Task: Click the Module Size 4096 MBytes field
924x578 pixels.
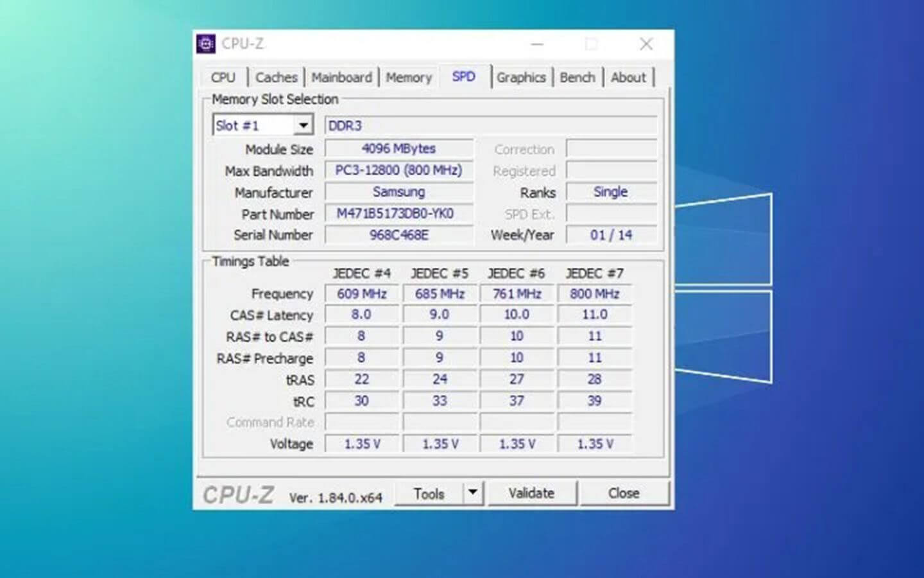Action: [398, 149]
